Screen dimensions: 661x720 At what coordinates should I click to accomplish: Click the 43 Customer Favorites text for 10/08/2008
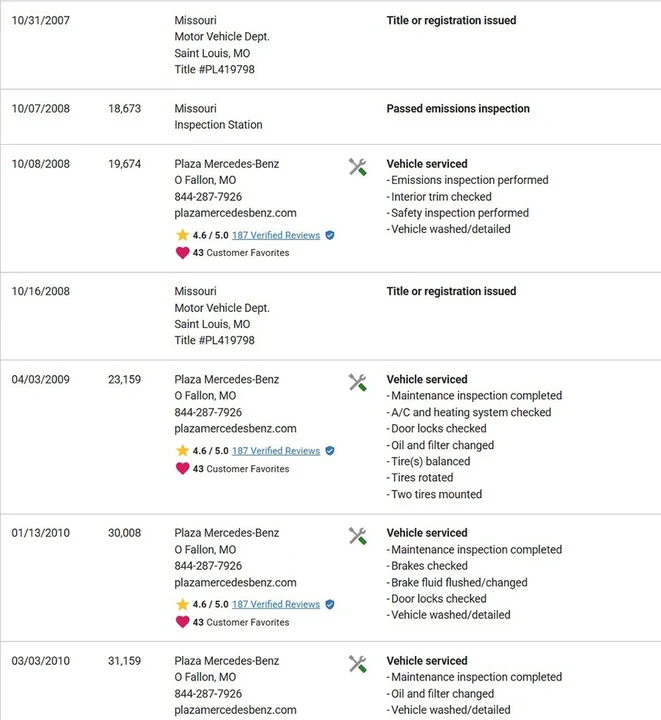[x=241, y=253]
